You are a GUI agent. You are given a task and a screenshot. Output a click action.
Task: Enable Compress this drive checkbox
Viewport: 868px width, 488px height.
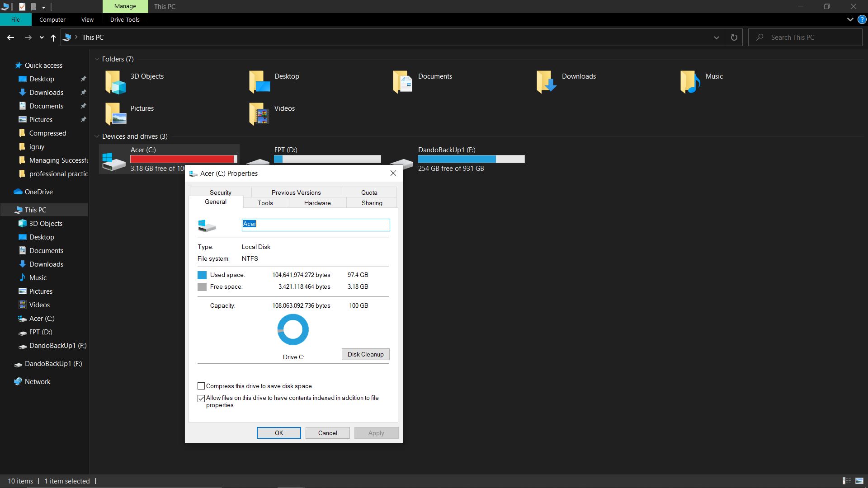[201, 386]
